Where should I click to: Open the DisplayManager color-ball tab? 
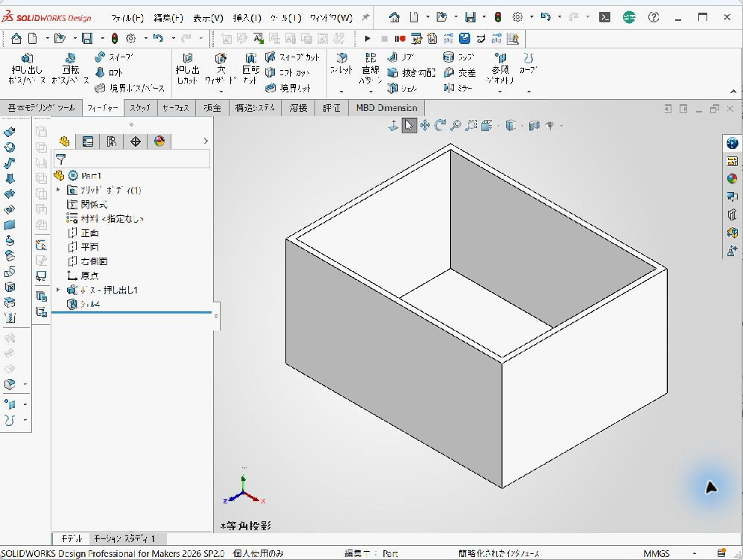(159, 141)
